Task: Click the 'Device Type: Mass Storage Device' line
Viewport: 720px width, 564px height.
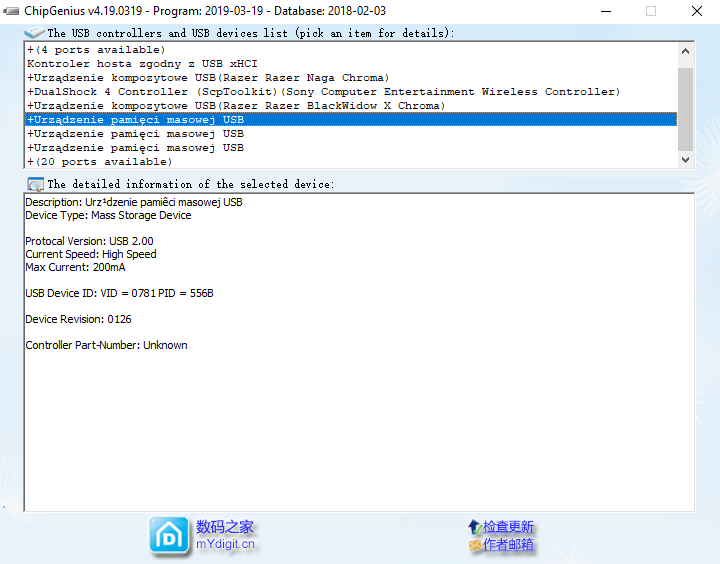Action: click(108, 215)
